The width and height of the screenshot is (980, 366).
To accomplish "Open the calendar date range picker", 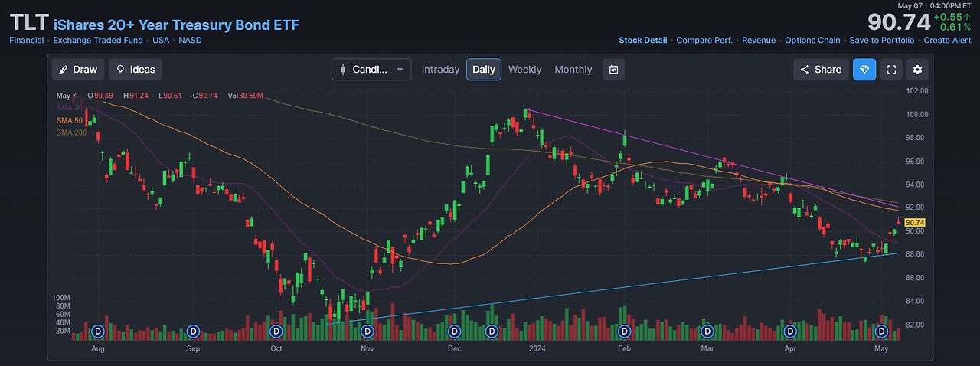I will tap(613, 70).
